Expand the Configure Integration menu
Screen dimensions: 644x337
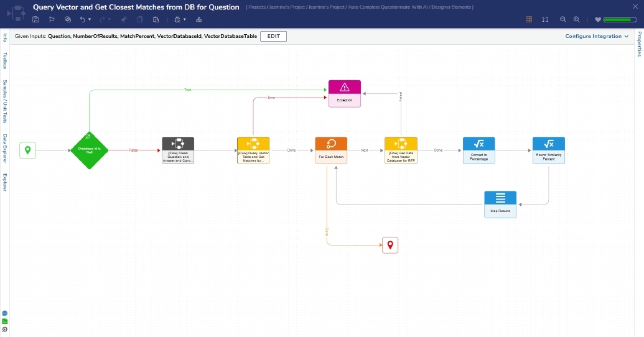click(597, 36)
